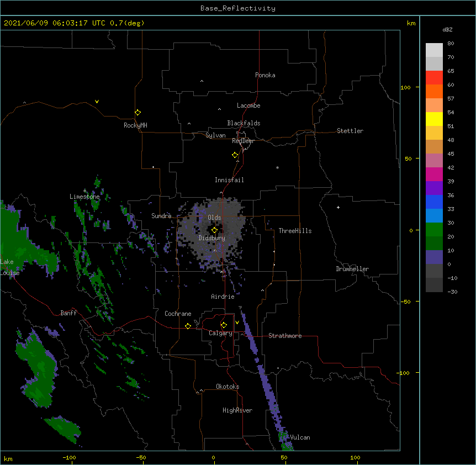Click the -50 tick on the bottom axis
The width and height of the screenshot is (476, 465).
(x=141, y=457)
